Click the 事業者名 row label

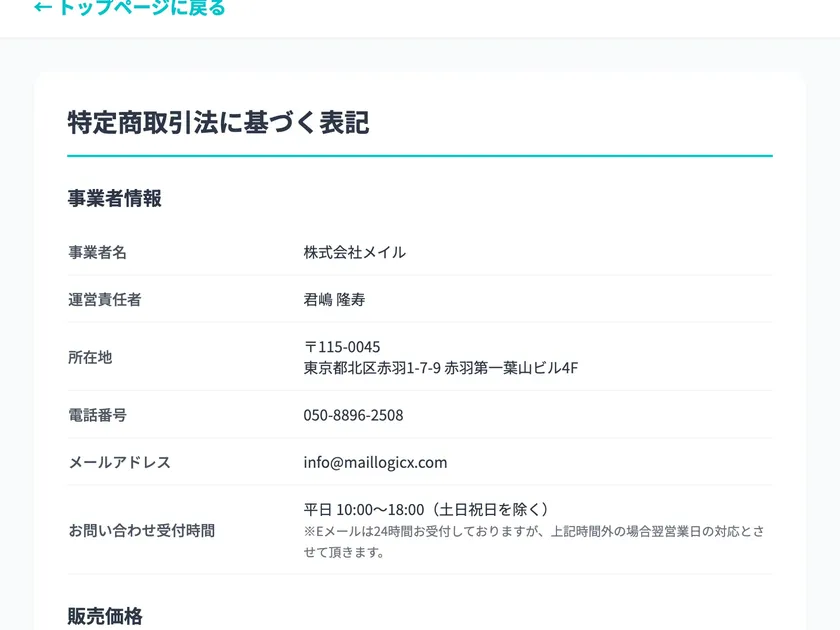98,252
